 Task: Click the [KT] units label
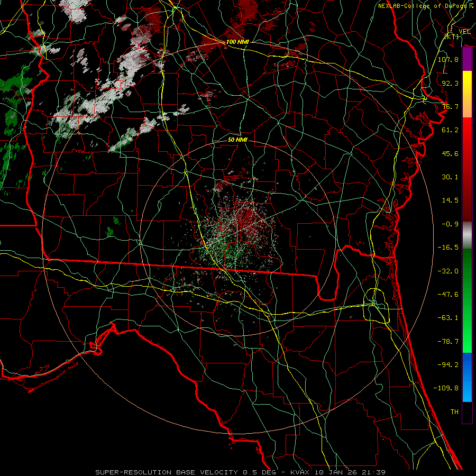452,36
